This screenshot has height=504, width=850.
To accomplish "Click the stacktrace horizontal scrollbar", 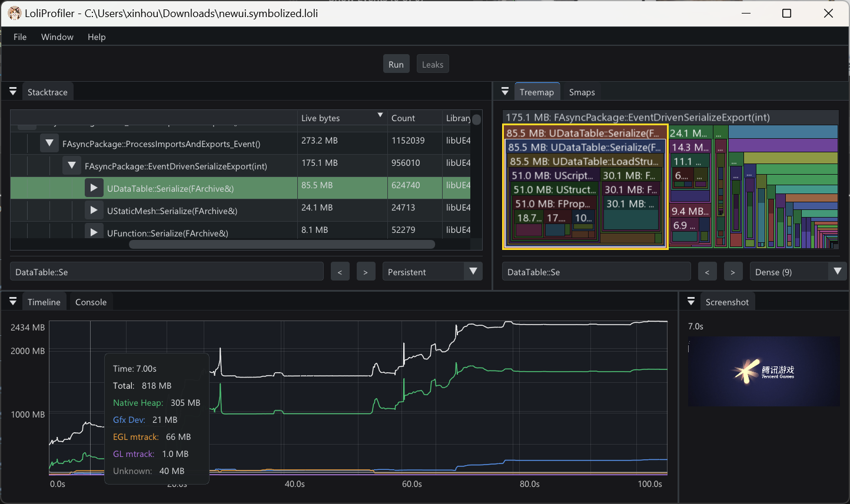I will 282,244.
